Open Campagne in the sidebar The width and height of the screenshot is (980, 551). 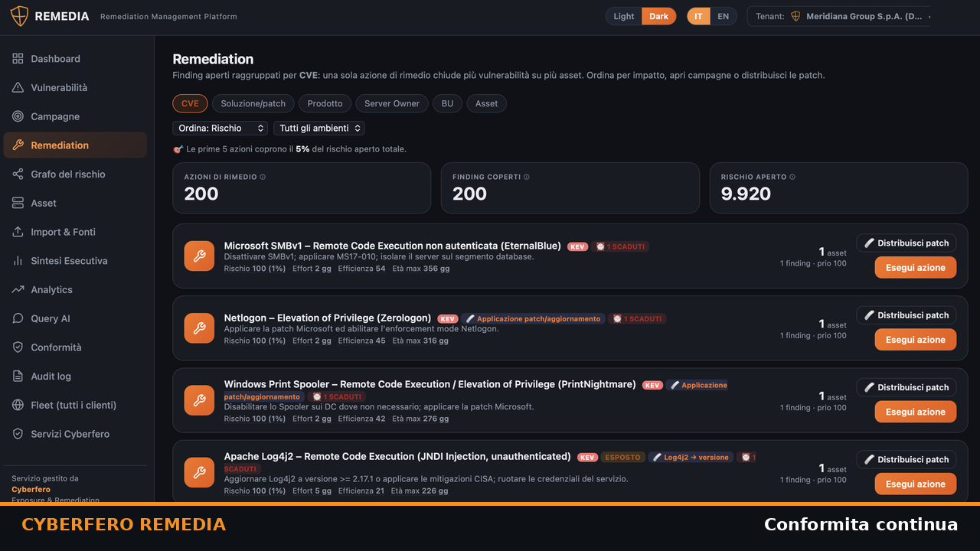[x=75, y=116]
